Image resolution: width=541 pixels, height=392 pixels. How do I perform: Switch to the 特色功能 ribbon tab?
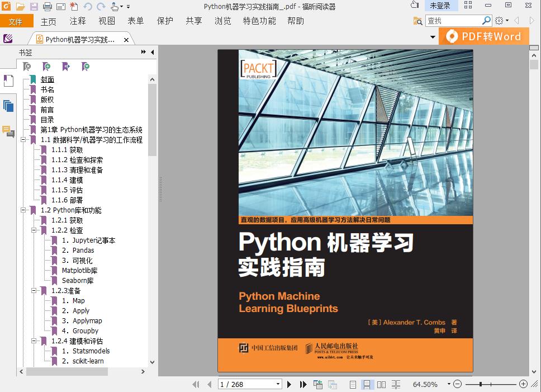pyautogui.click(x=259, y=21)
